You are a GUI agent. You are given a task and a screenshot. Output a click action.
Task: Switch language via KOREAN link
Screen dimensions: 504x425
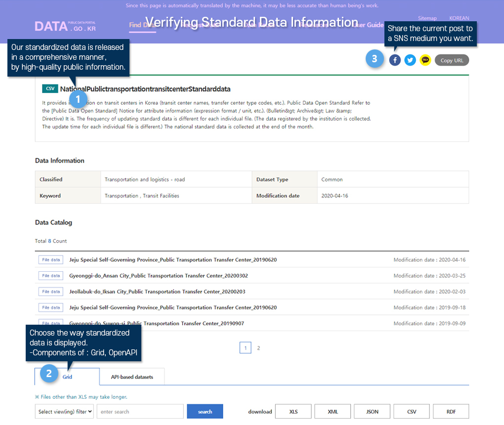pyautogui.click(x=459, y=18)
